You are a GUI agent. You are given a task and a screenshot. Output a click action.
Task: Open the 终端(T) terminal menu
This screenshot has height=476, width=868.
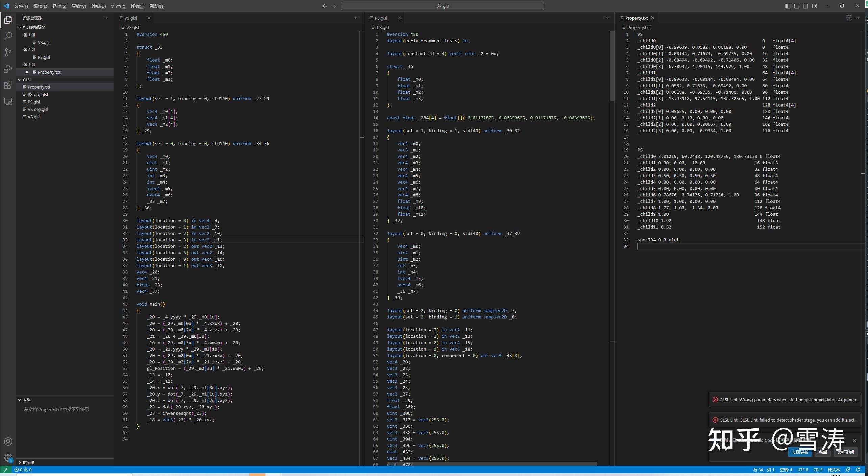click(137, 6)
